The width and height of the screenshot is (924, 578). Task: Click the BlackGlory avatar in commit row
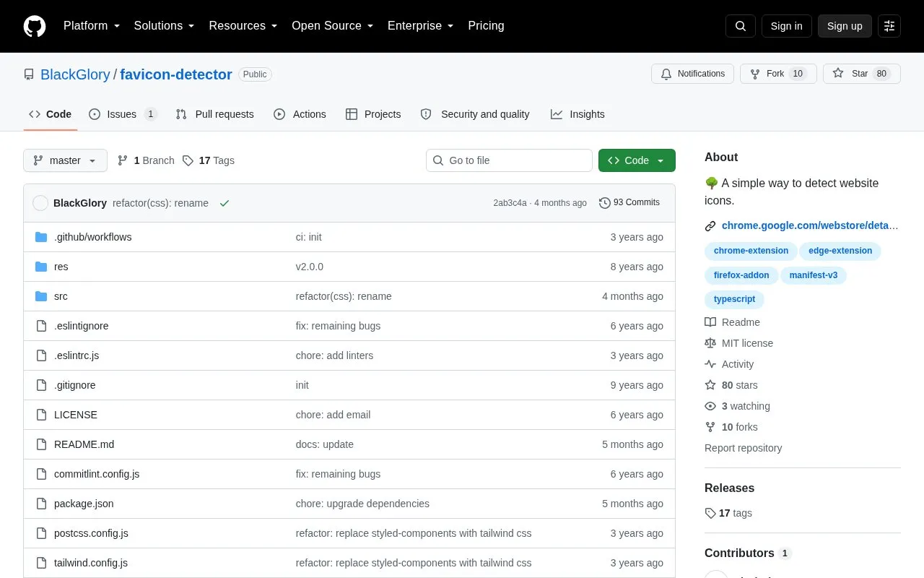[x=40, y=203]
